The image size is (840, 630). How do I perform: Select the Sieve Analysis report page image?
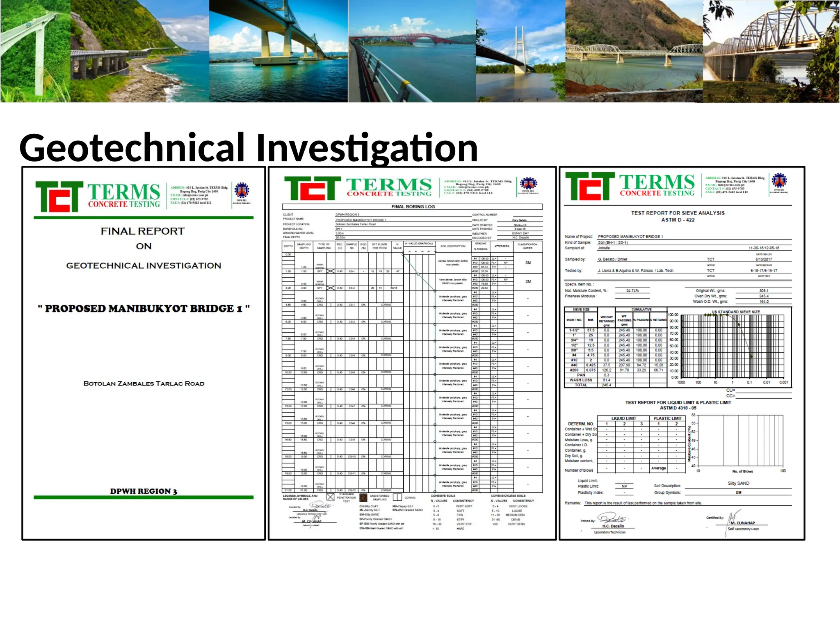click(682, 353)
